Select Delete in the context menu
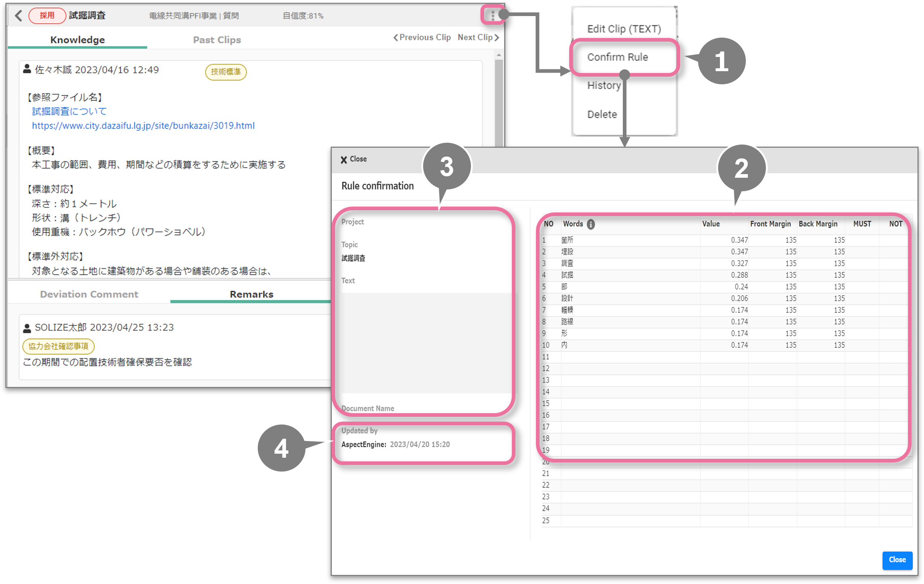Screen dimensions: 924x584 (x=602, y=114)
